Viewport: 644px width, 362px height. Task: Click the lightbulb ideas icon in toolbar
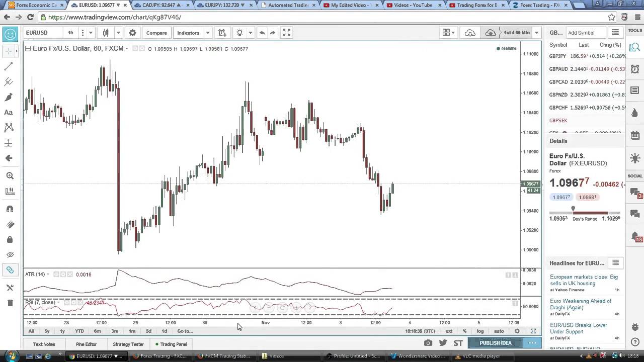tap(239, 33)
